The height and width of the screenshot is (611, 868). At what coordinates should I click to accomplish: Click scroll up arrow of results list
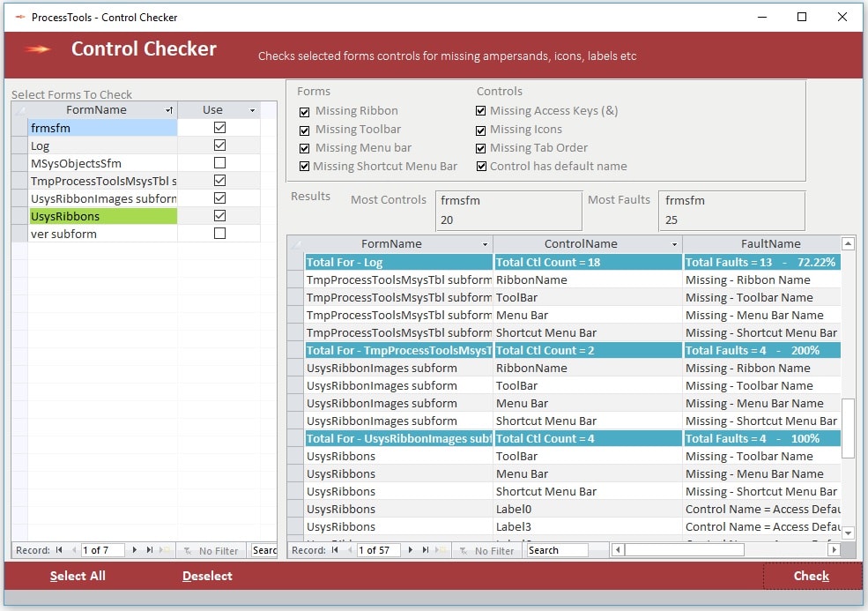click(x=848, y=243)
